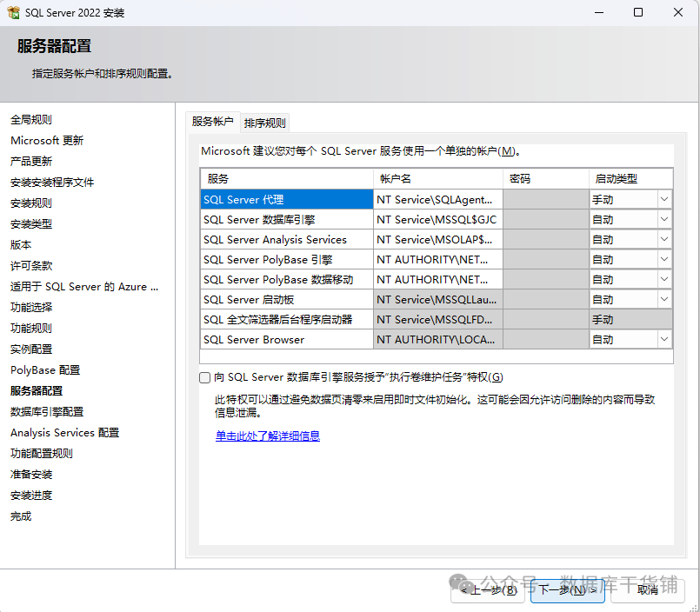Click 完成 step in sidebar
Image resolution: width=700 pixels, height=612 pixels.
[21, 516]
